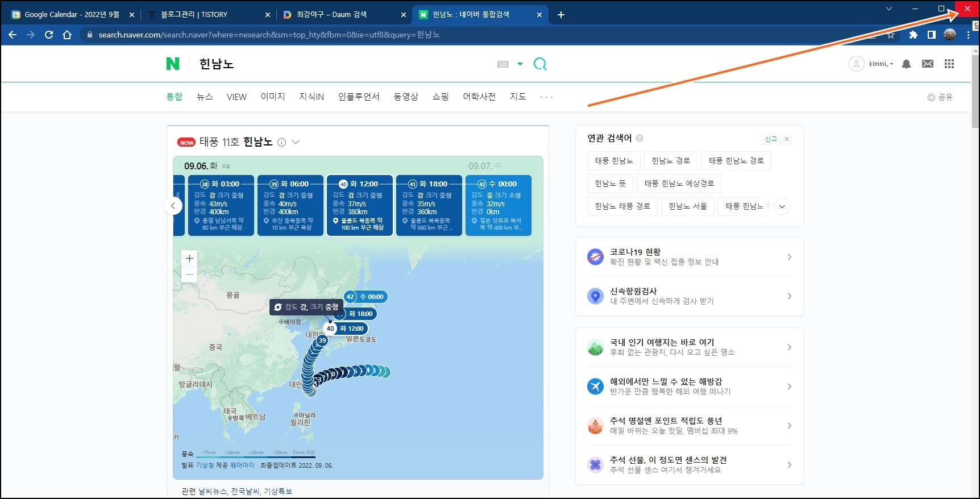Show more search tabs via ellipsis
Image resolution: width=980 pixels, height=499 pixels.
pos(546,97)
